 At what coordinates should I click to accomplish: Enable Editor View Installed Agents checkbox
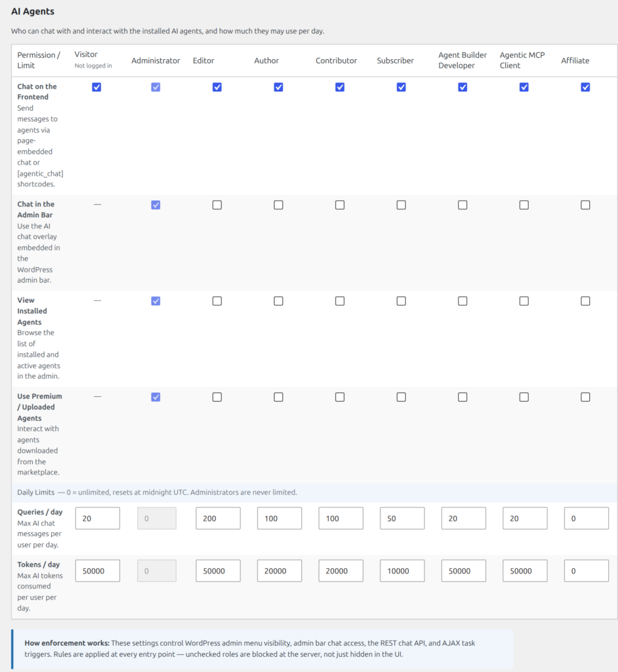click(217, 301)
